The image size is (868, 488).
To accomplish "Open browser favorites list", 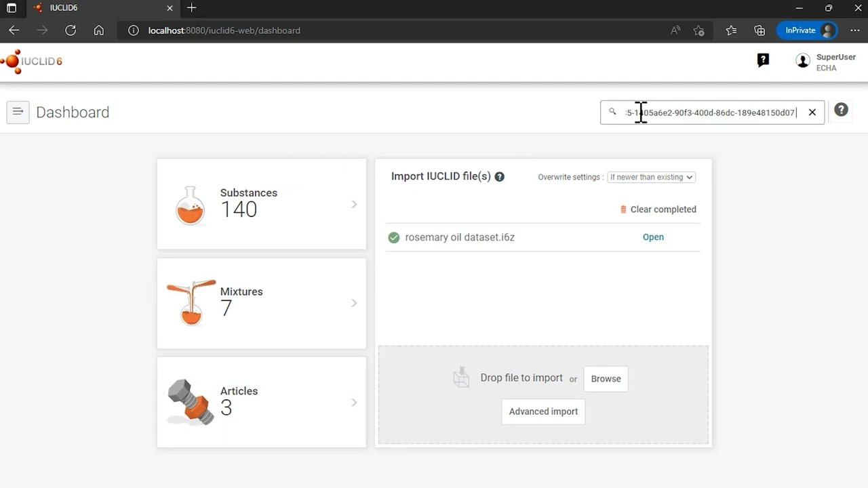I will 731,30.
